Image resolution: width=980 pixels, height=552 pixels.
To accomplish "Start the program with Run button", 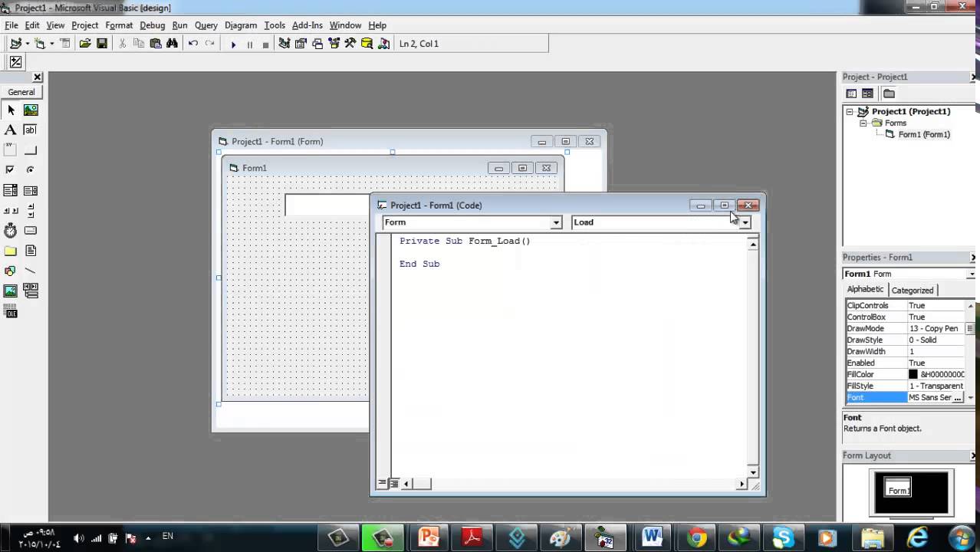I will [x=233, y=44].
